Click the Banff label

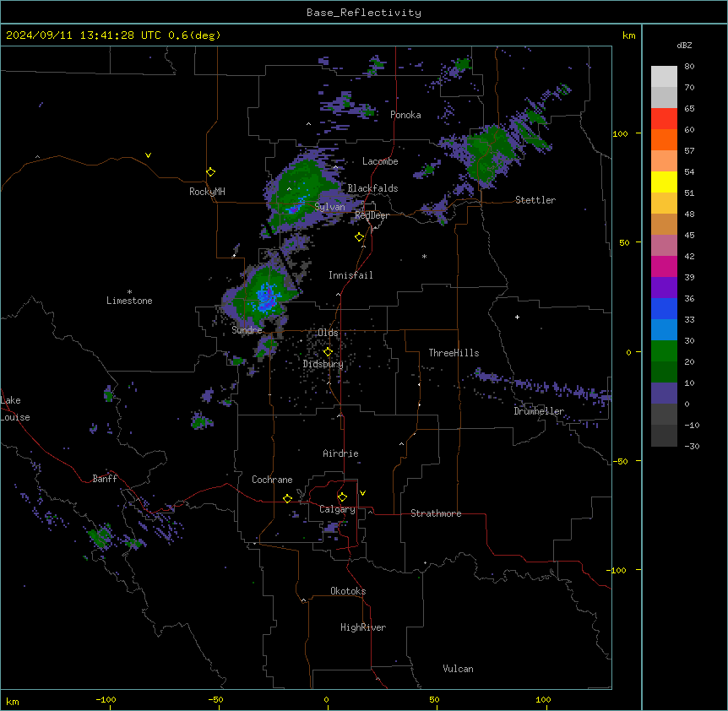105,479
